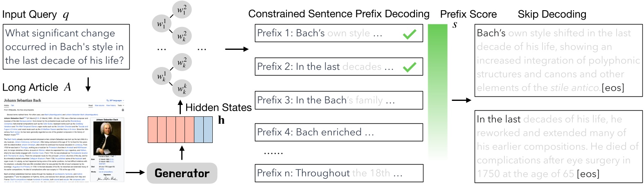Click the arrow pointing to Skip Decoding outputs
This screenshot has width=644, height=185.
point(461,100)
